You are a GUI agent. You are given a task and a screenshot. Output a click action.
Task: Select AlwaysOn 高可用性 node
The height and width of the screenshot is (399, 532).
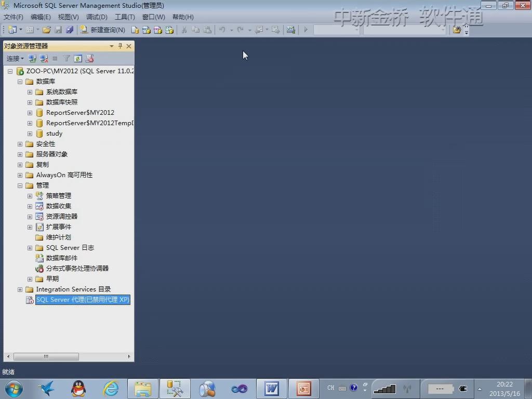pos(64,175)
